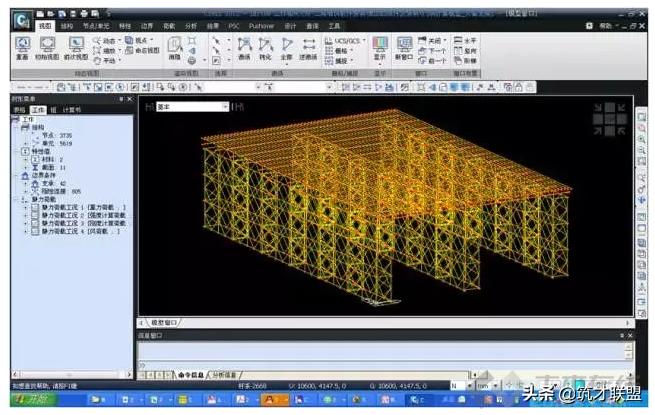The width and height of the screenshot is (655, 415).
Task: Click 前一个 previous window button
Action: tap(432, 61)
